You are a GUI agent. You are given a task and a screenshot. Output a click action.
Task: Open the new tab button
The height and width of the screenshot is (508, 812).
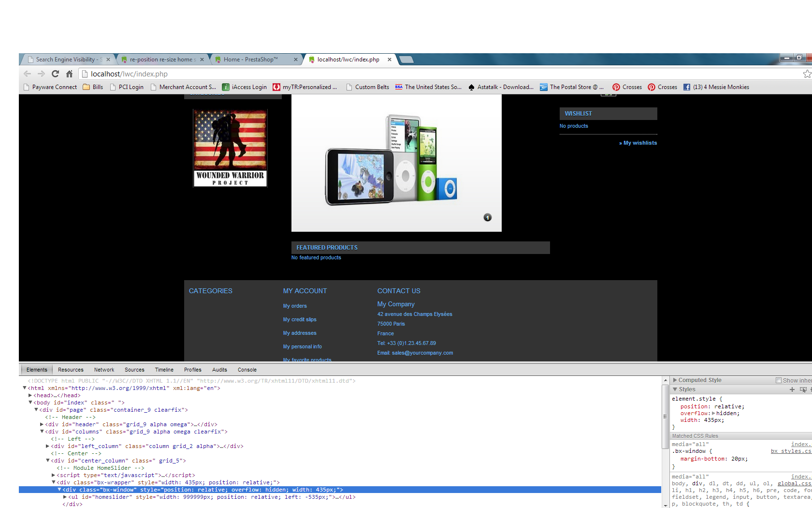pos(406,60)
